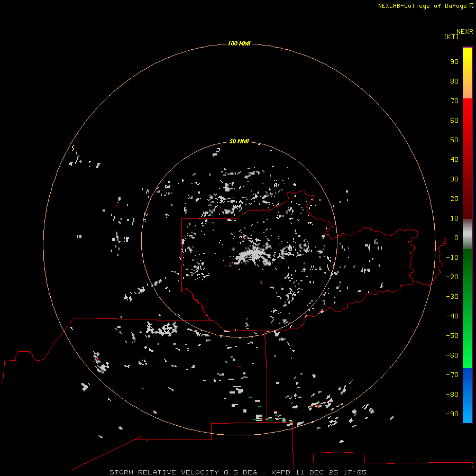This screenshot has height=476, width=476.
Task: Click the bright green segment of color bar
Action: click(467, 309)
